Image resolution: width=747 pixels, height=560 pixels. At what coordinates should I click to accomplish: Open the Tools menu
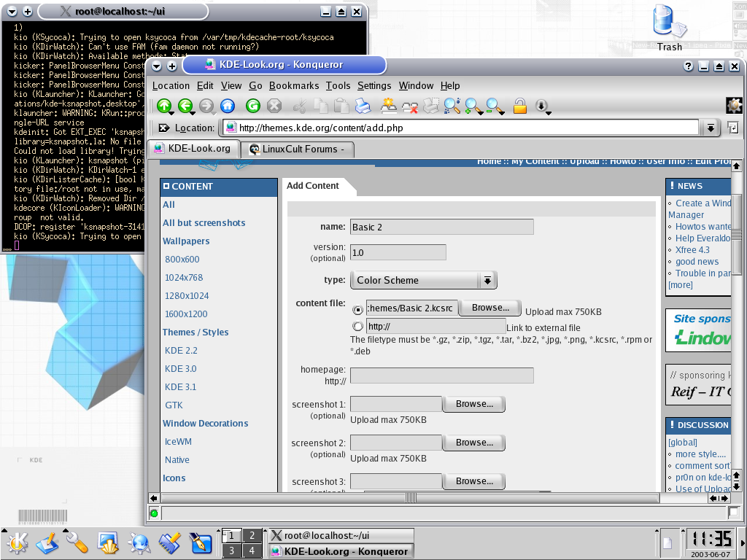click(338, 86)
